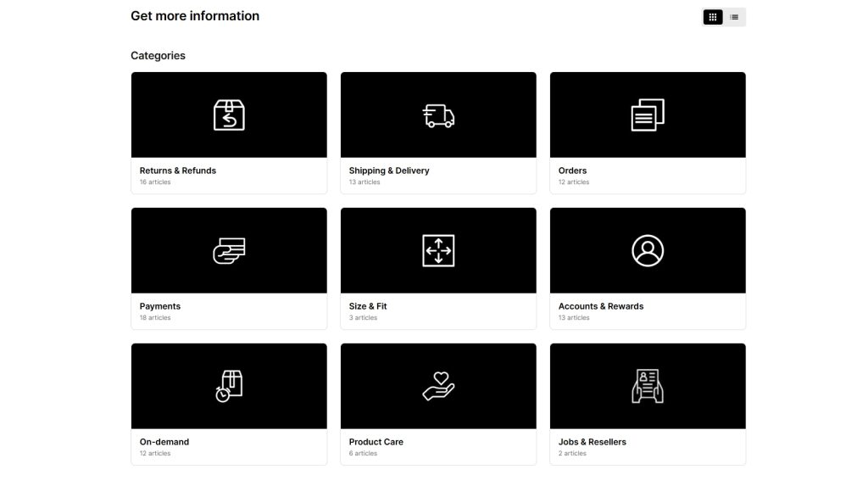Switch to list view layout
The image size is (868, 486).
734,17
